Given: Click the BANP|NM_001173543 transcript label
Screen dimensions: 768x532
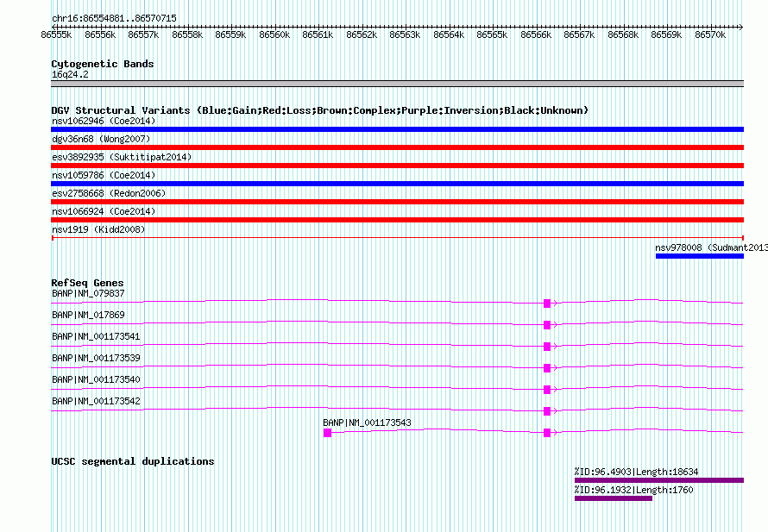Looking at the screenshot, I should click(x=367, y=422).
